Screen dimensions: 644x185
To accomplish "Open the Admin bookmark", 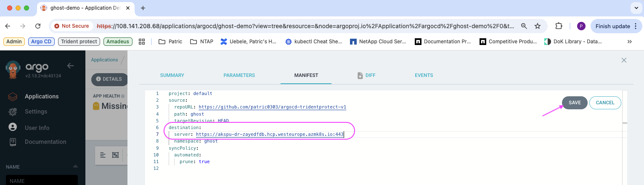I will coord(14,42).
